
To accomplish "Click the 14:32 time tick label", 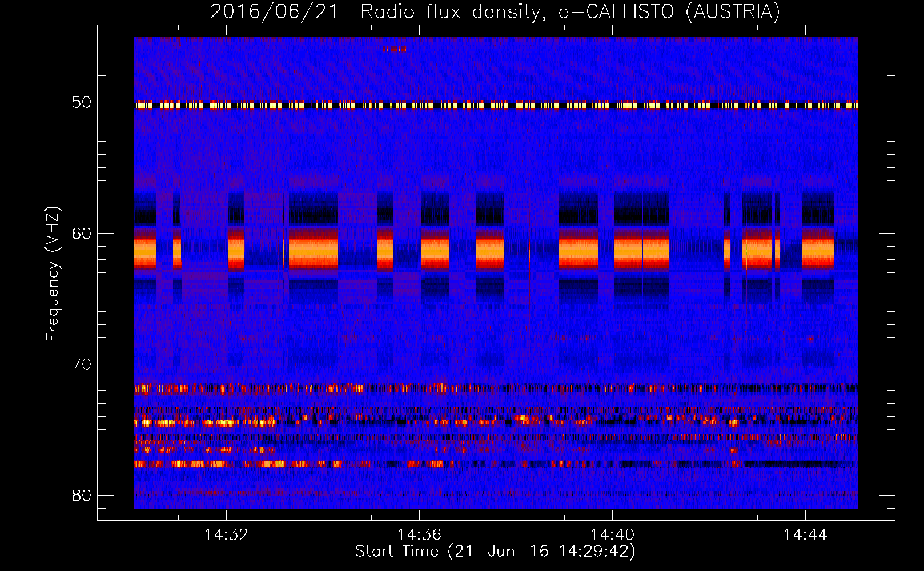I will [x=227, y=535].
